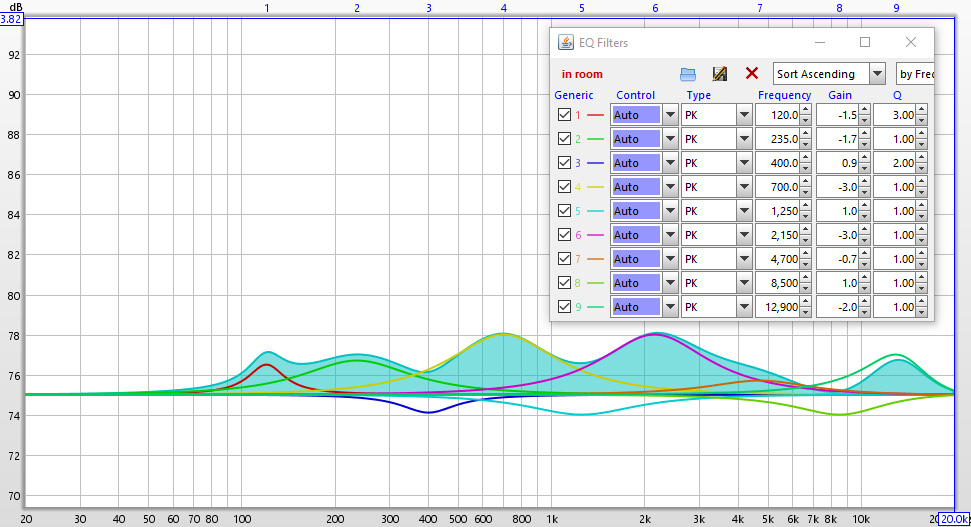Click the 'in room' measurement label
Viewport: 971px width, 527px height.
point(581,74)
